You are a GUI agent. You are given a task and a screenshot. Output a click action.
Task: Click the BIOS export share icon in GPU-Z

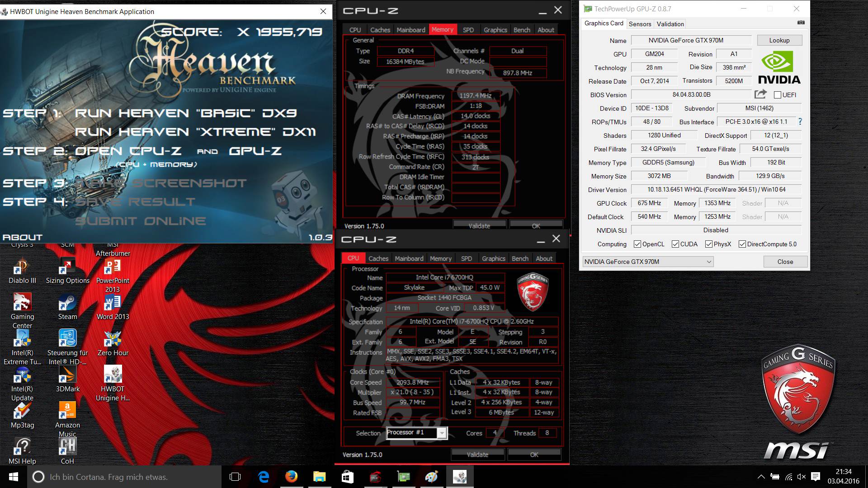click(761, 94)
